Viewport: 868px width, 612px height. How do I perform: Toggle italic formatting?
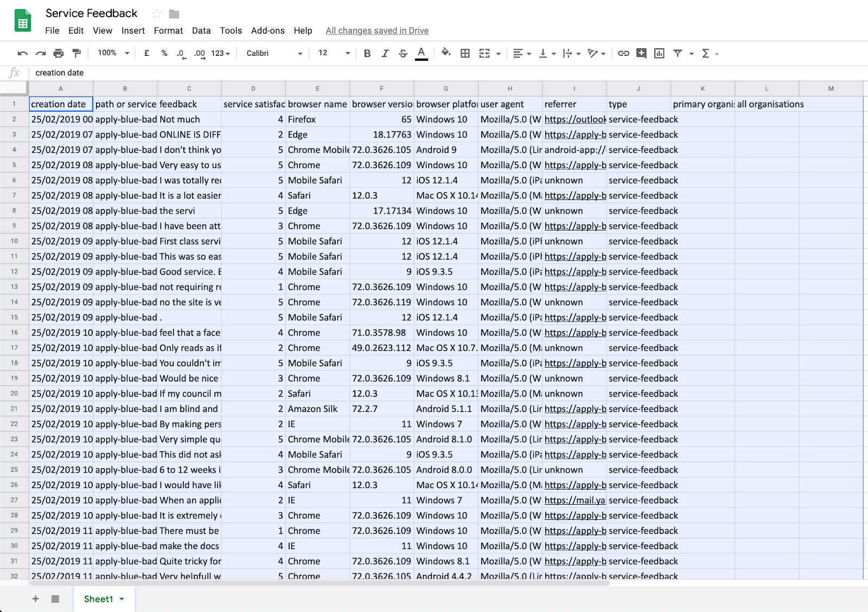(385, 53)
